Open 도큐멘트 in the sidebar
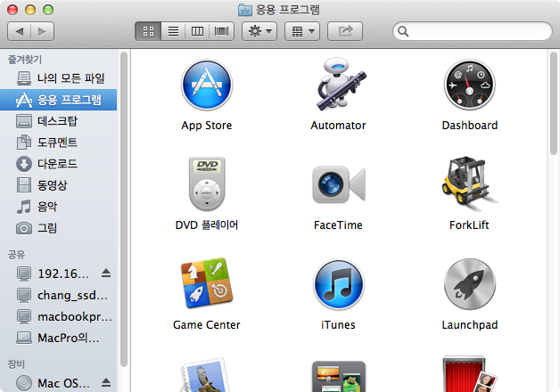 coord(59,143)
